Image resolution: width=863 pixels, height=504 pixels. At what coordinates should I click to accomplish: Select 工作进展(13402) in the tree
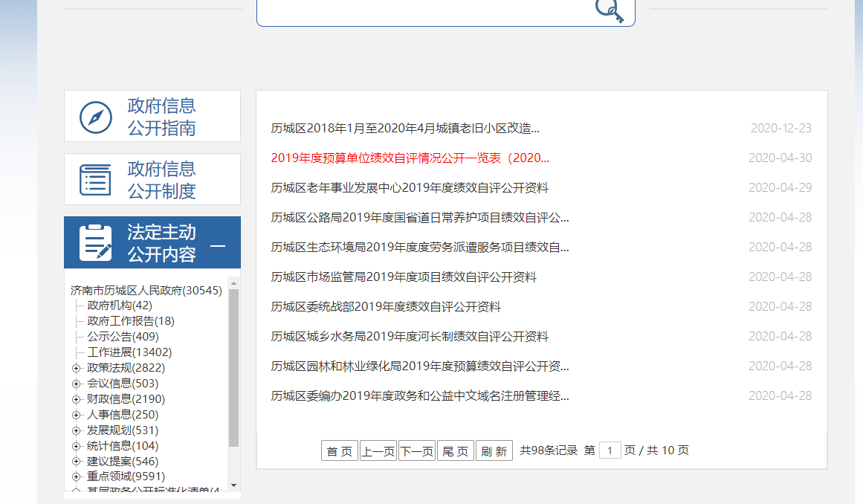coord(129,352)
